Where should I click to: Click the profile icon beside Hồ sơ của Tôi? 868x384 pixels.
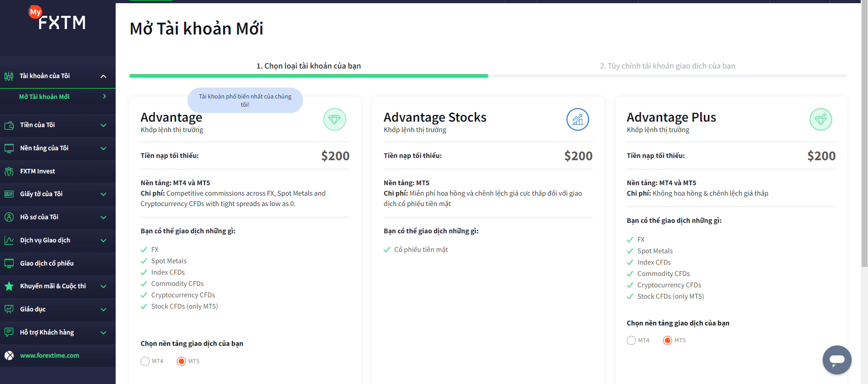[x=9, y=217]
